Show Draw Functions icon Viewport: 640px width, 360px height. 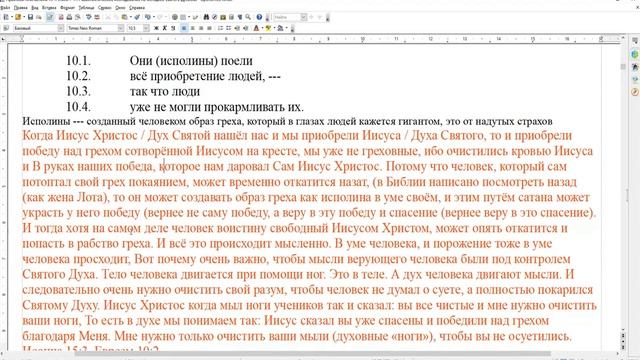click(196, 17)
